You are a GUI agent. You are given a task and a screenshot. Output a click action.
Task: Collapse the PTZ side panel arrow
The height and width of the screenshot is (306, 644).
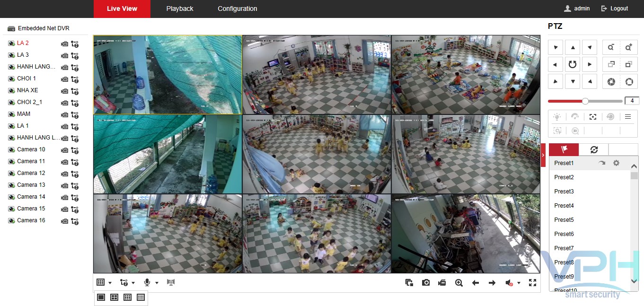tap(543, 155)
